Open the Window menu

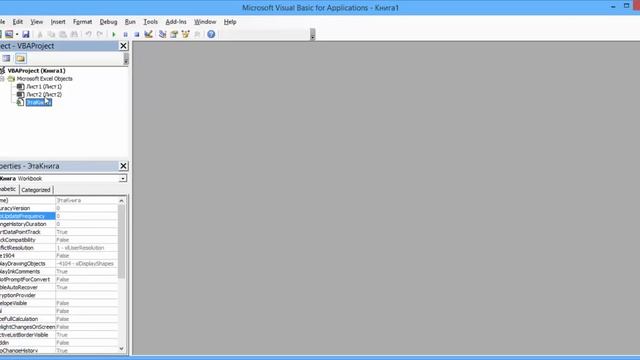205,22
